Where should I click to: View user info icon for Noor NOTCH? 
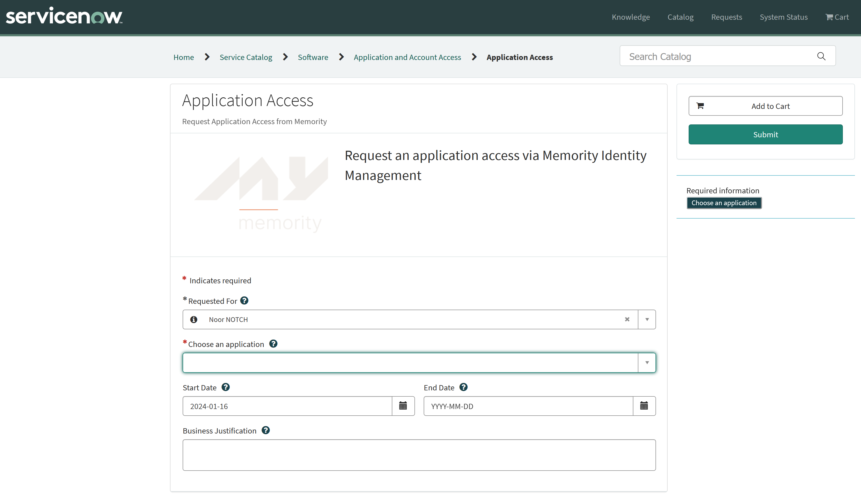[194, 319]
